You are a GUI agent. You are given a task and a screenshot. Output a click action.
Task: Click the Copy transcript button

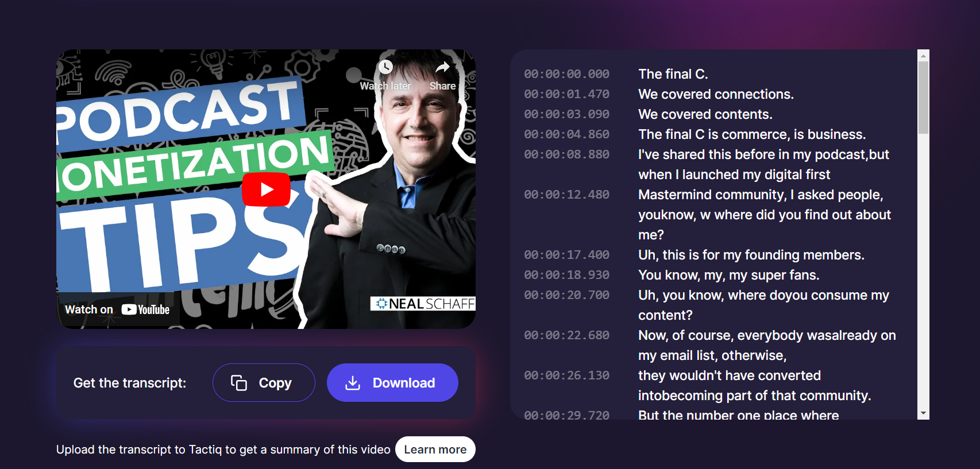coord(264,382)
